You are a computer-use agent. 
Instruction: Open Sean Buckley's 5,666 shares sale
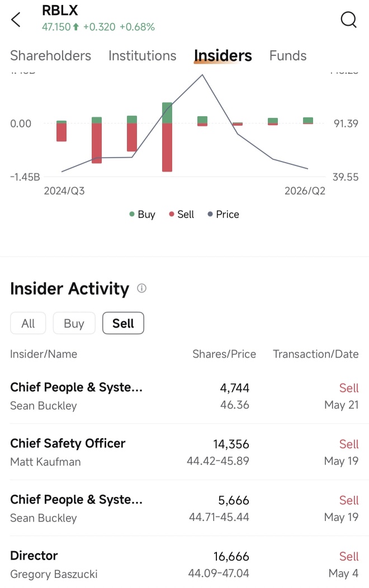coord(184,509)
